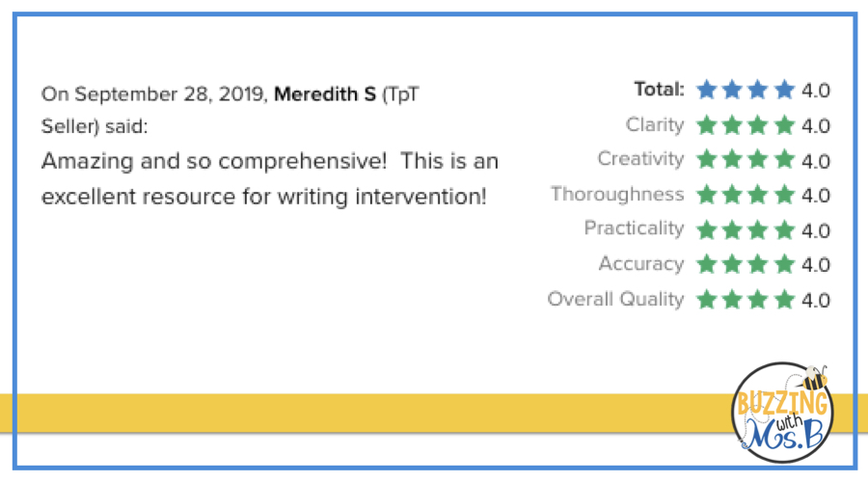This screenshot has width=868, height=482.
Task: Click the Overall Quality rating label
Action: (615, 299)
